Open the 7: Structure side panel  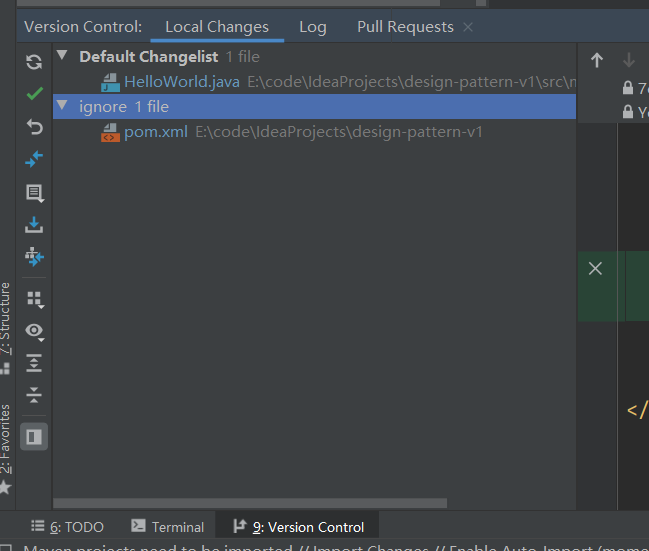5,319
